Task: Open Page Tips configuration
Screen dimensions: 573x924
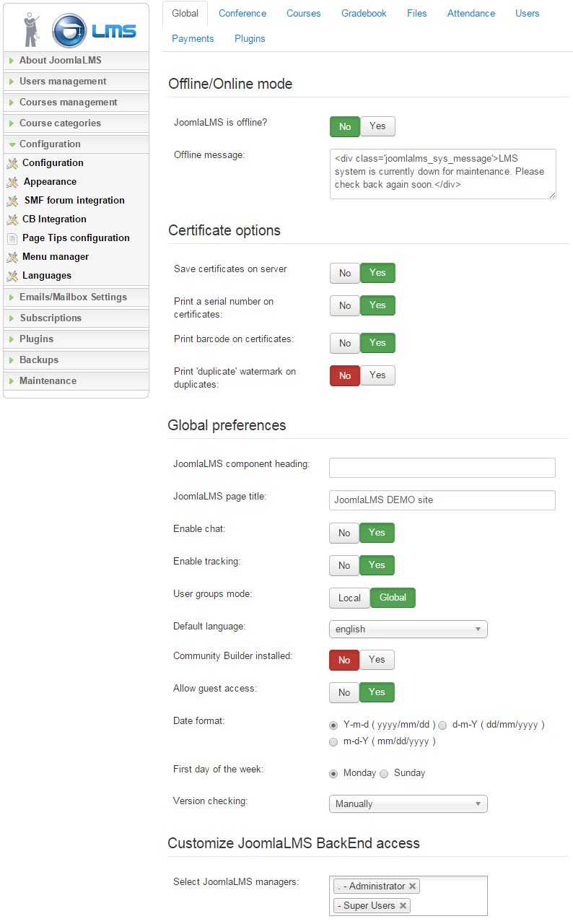Action: 76,238
